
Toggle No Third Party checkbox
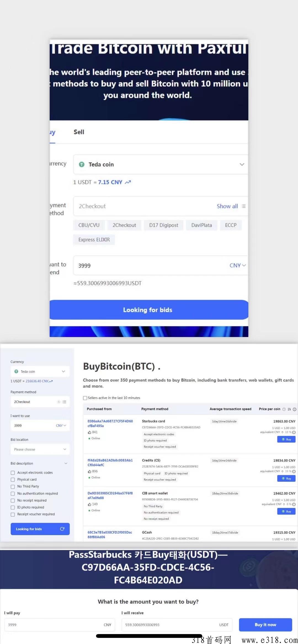(13, 487)
